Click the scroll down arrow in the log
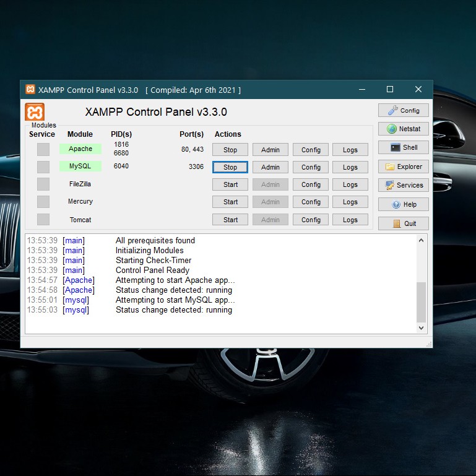The image size is (476, 476). pos(421,327)
